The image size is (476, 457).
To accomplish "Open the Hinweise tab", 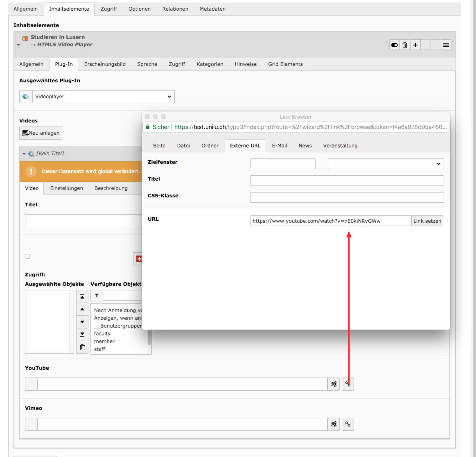I will click(x=246, y=64).
